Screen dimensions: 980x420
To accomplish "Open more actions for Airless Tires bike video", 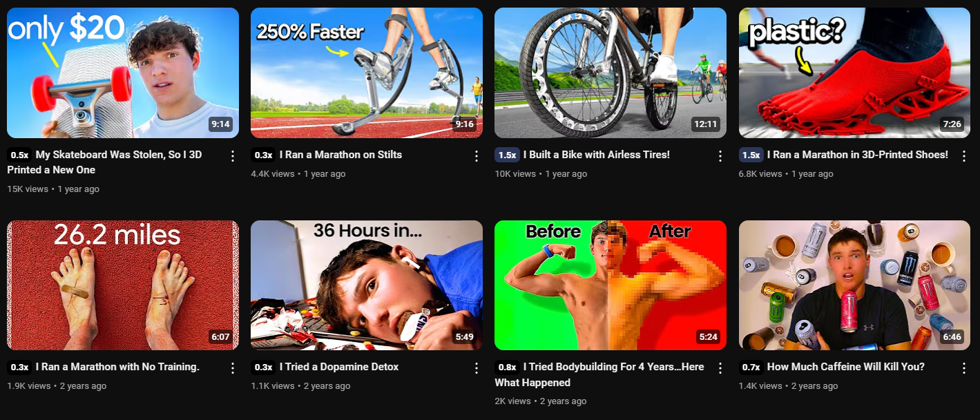I will (x=720, y=155).
